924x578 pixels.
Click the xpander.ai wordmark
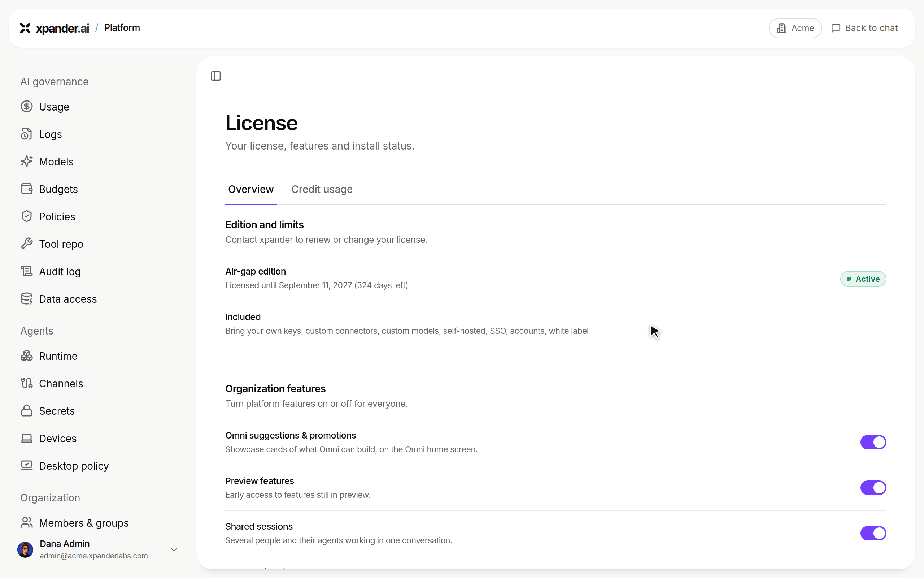click(62, 28)
